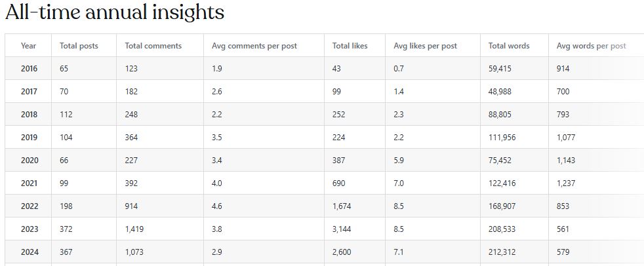The width and height of the screenshot is (644, 266).
Task: Select the 2023 year row label
Action: tap(30, 229)
